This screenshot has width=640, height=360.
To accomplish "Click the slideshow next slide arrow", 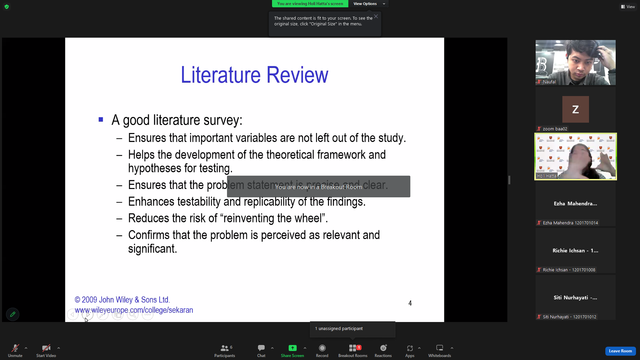I will pyautogui.click(x=88, y=314).
